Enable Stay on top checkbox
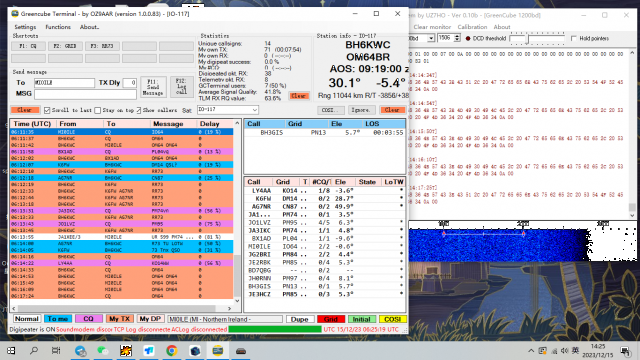This screenshot has width=640, height=360. [98, 110]
